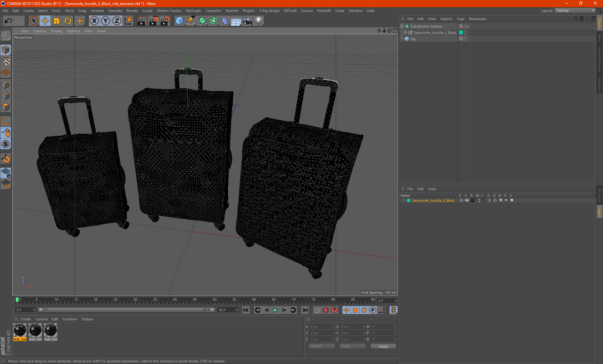Open the World coordinate dropdown
Screen dimensions: 603x364
point(322,346)
